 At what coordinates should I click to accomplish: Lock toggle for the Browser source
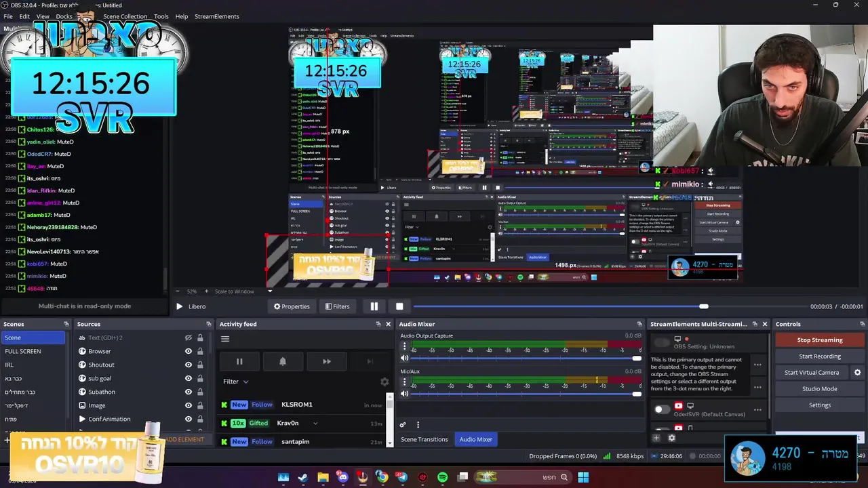[x=200, y=351]
